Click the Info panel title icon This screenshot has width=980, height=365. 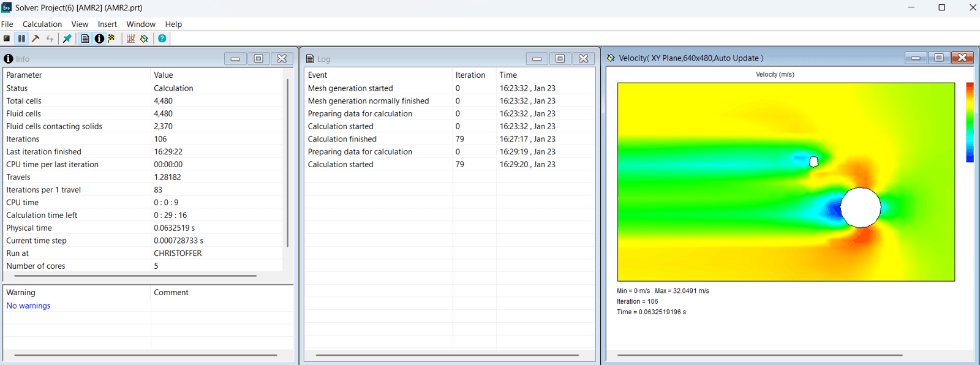tap(9, 59)
